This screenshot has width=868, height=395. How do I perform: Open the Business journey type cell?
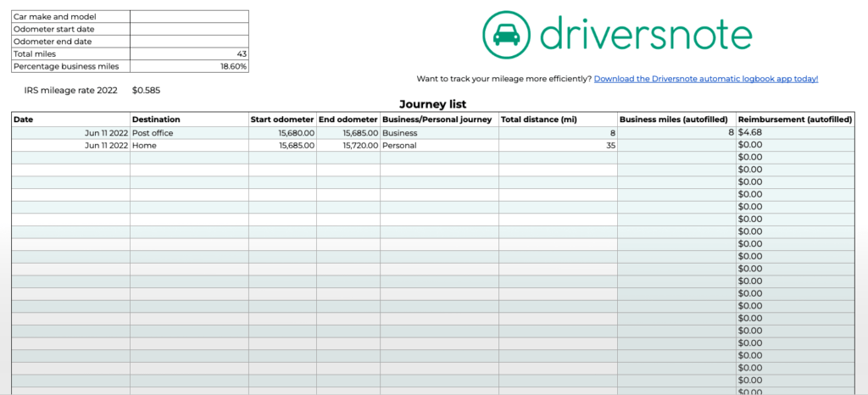tap(439, 133)
